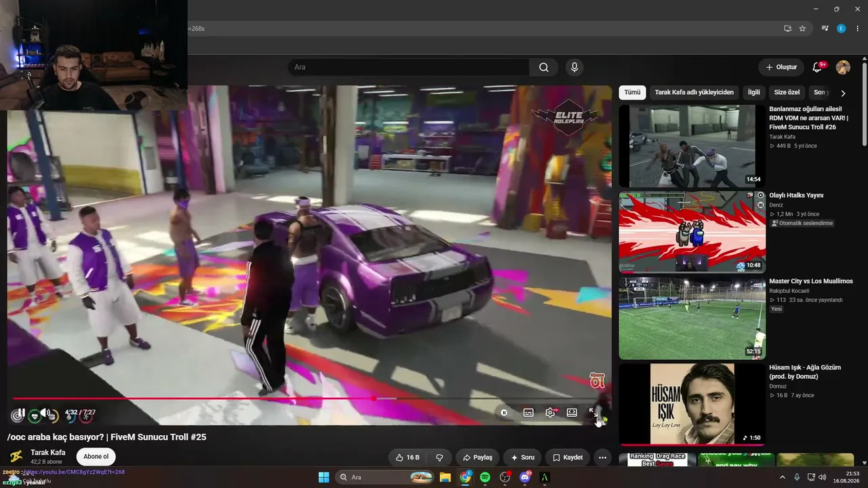Open the YouTube account avatar menu
Viewport: 868px width, 488px height.
pos(843,67)
